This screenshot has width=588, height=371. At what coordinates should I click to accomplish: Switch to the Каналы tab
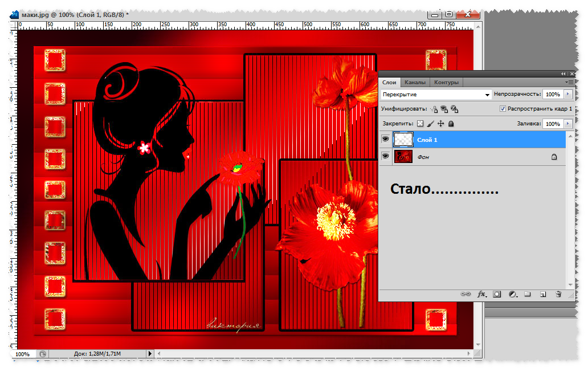pyautogui.click(x=415, y=82)
